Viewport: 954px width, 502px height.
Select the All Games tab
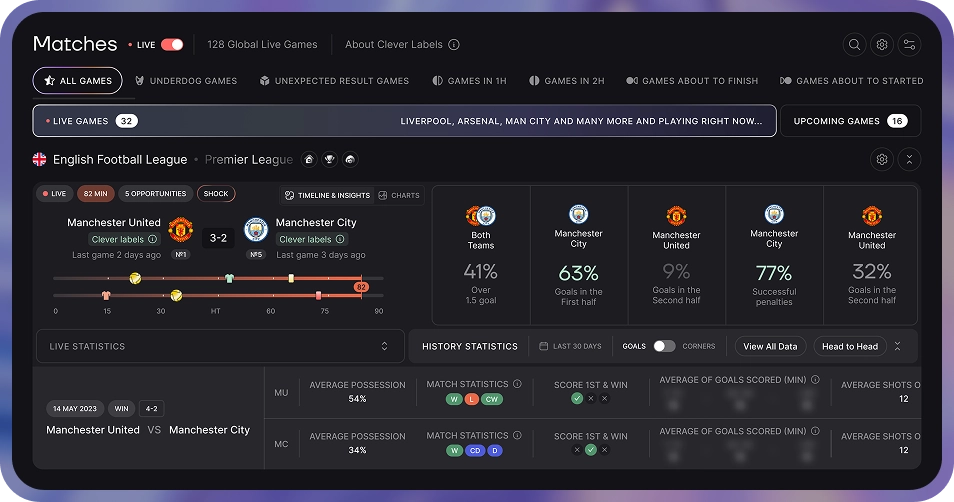(x=77, y=81)
